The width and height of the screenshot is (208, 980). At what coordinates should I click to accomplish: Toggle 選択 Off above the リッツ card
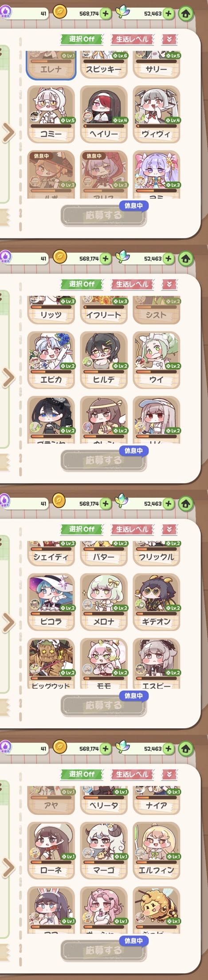click(x=82, y=284)
